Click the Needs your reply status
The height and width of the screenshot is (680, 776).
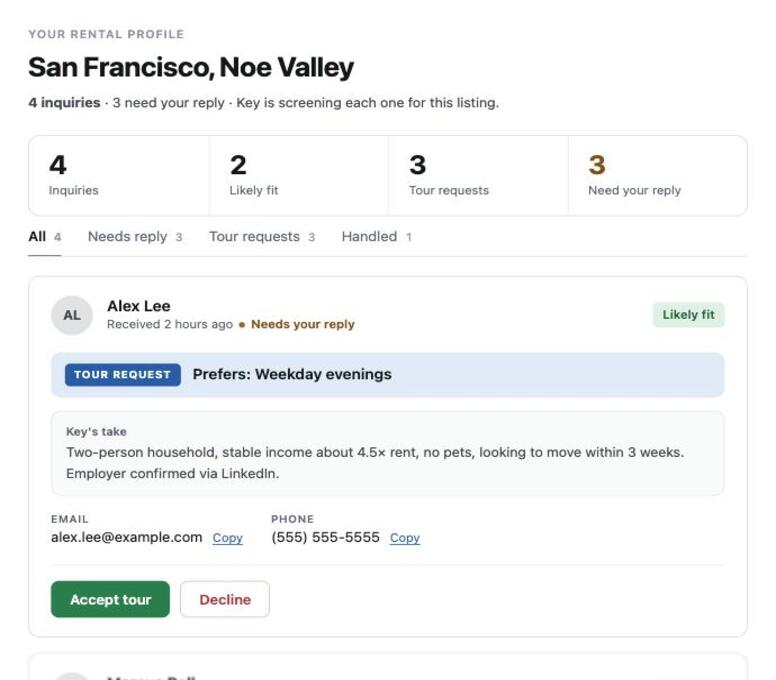point(303,324)
